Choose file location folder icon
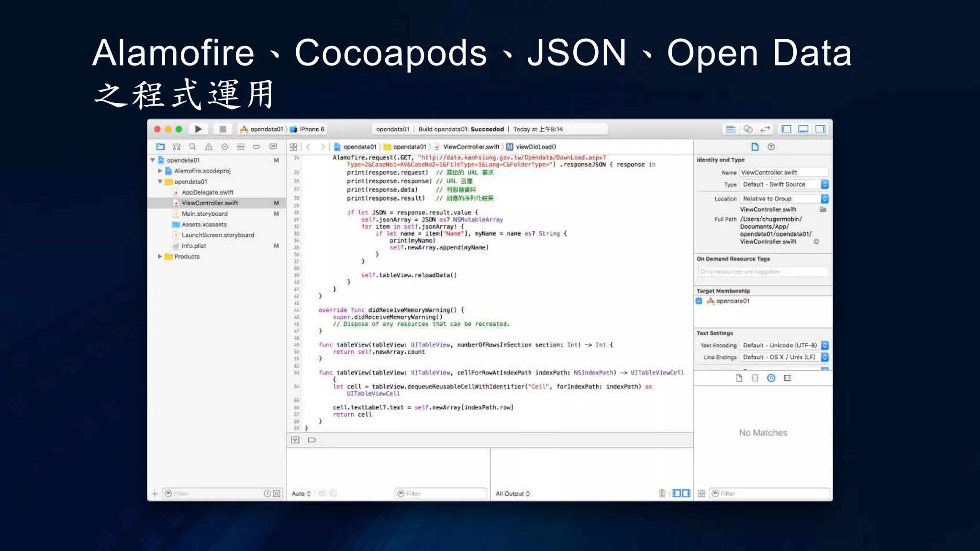The image size is (980, 551). tap(823, 209)
